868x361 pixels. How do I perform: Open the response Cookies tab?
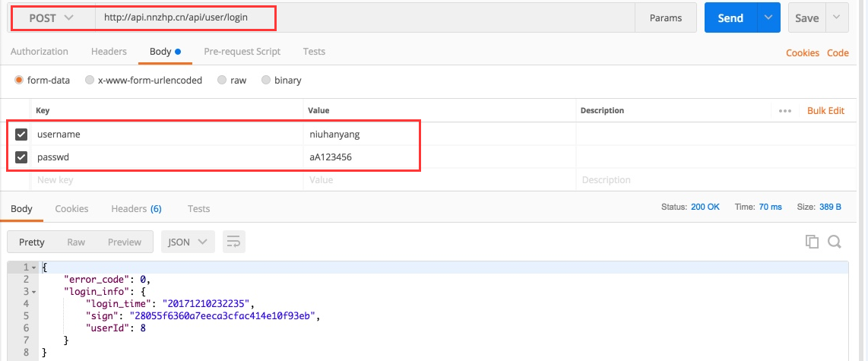click(x=71, y=209)
